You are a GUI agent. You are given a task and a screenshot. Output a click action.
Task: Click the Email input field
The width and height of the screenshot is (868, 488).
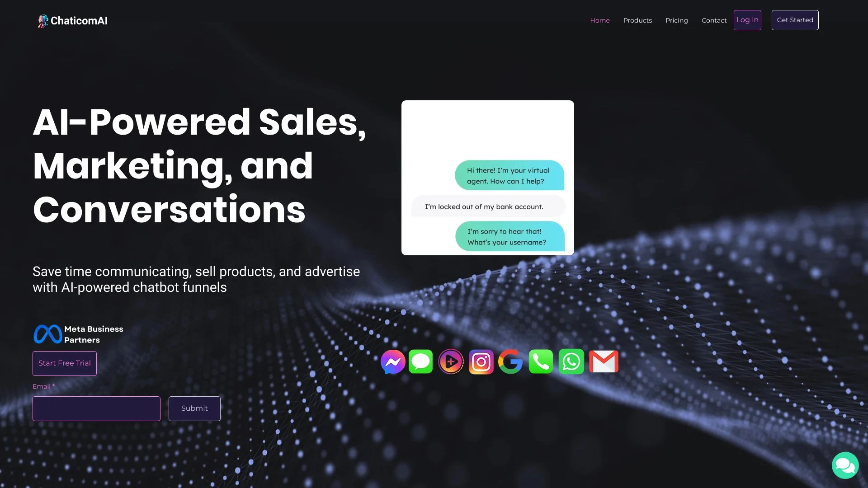[97, 408]
